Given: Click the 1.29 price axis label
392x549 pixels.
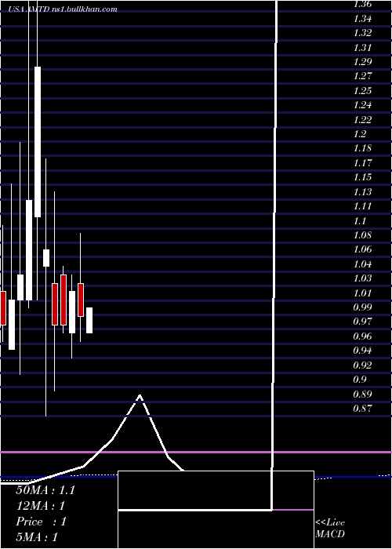Looking at the screenshot, I should (362, 62).
